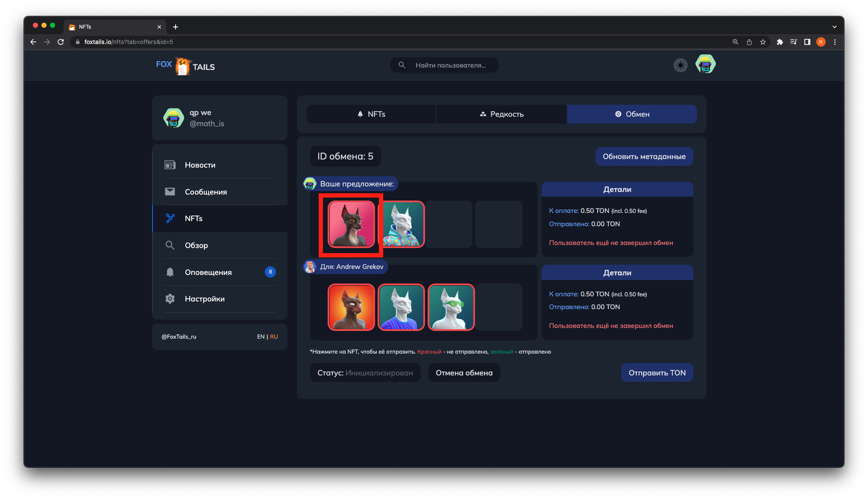Open profile avatar in top header

tap(705, 65)
